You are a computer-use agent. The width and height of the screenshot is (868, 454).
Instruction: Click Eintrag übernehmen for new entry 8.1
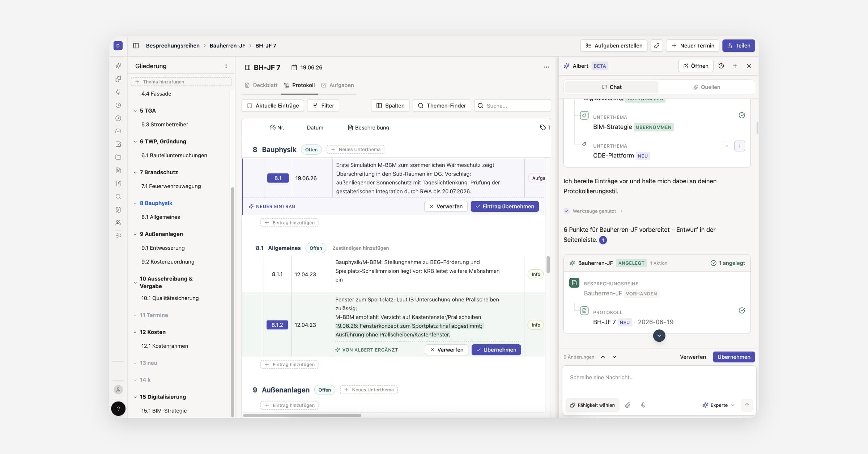[x=505, y=206]
